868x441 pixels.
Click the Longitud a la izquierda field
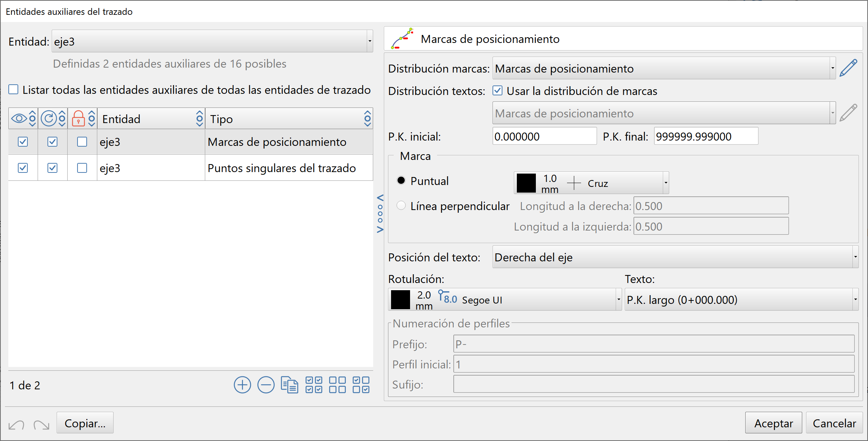tap(711, 226)
